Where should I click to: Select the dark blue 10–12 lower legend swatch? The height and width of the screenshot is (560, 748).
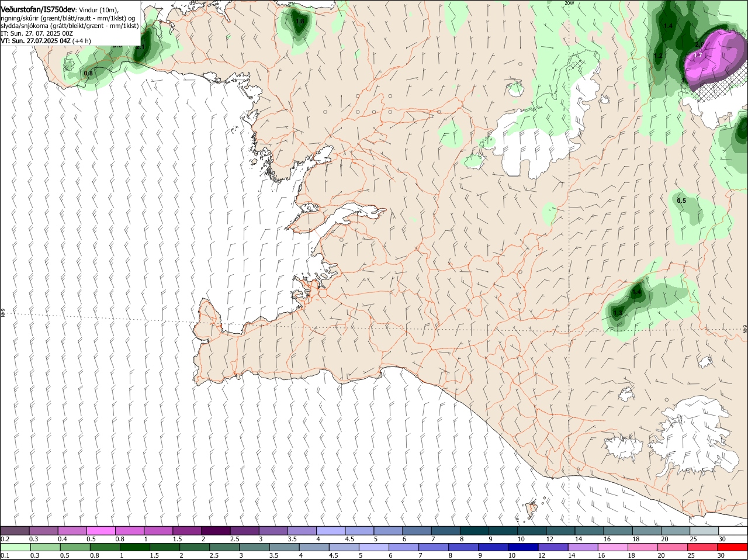tap(524, 547)
